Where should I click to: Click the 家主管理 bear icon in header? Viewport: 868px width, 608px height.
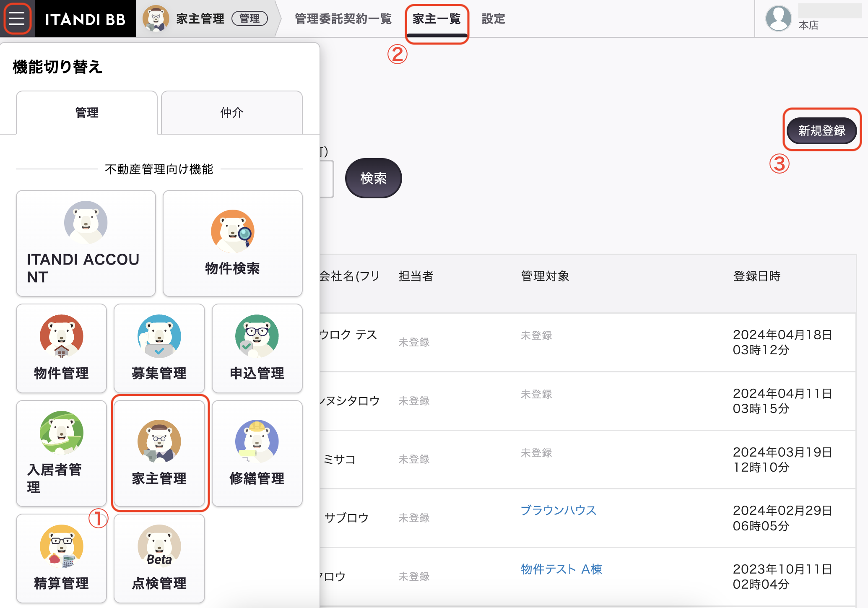pos(156,18)
